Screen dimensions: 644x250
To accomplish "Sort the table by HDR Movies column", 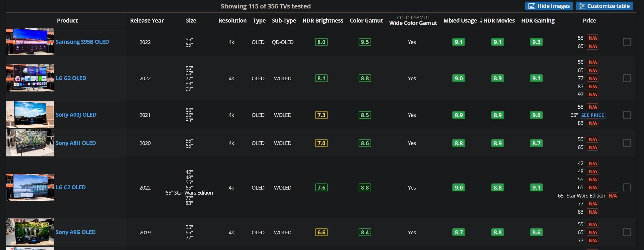I will pos(499,21).
